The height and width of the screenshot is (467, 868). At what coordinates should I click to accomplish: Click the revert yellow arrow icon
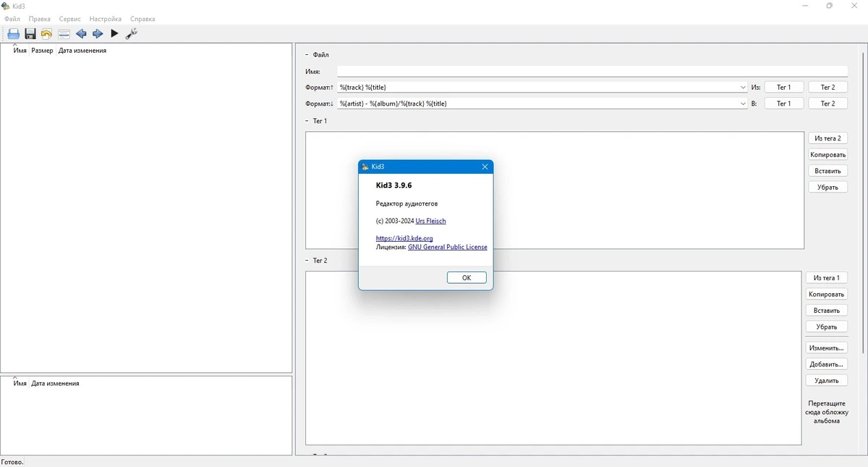click(47, 34)
